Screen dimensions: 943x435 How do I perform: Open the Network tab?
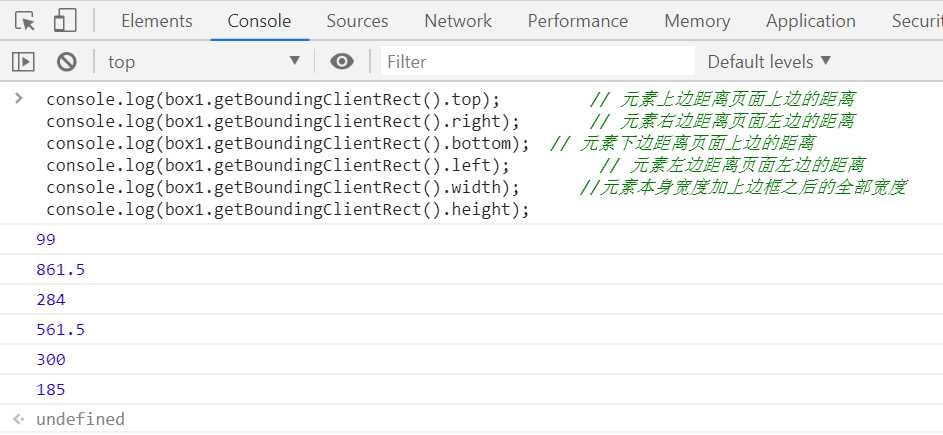point(458,21)
